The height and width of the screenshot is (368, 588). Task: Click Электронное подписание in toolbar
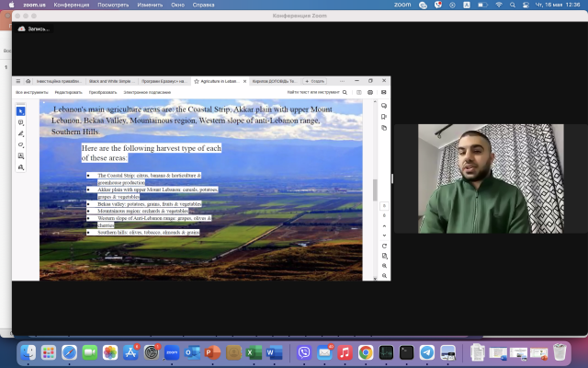point(147,92)
